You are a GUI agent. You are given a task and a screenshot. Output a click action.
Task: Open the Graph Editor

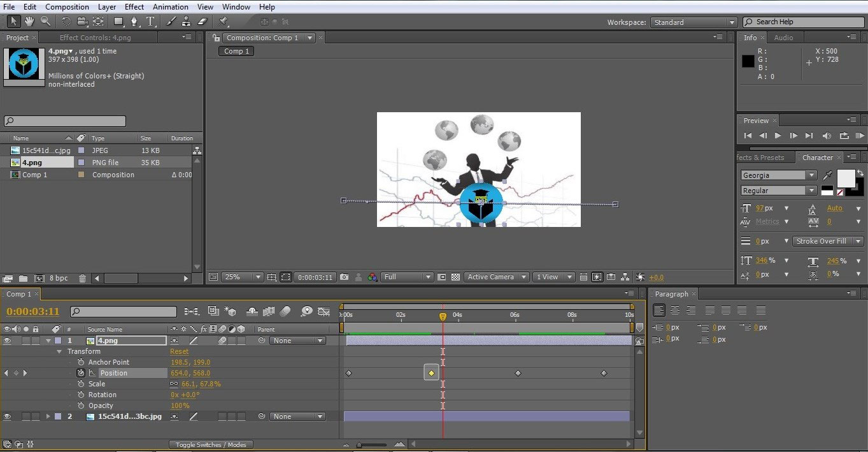[324, 311]
